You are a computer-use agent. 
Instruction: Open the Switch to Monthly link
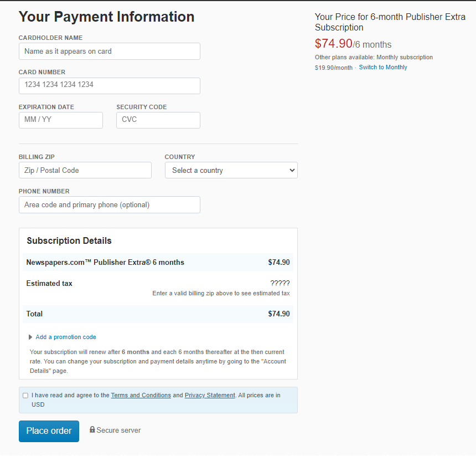(x=383, y=67)
